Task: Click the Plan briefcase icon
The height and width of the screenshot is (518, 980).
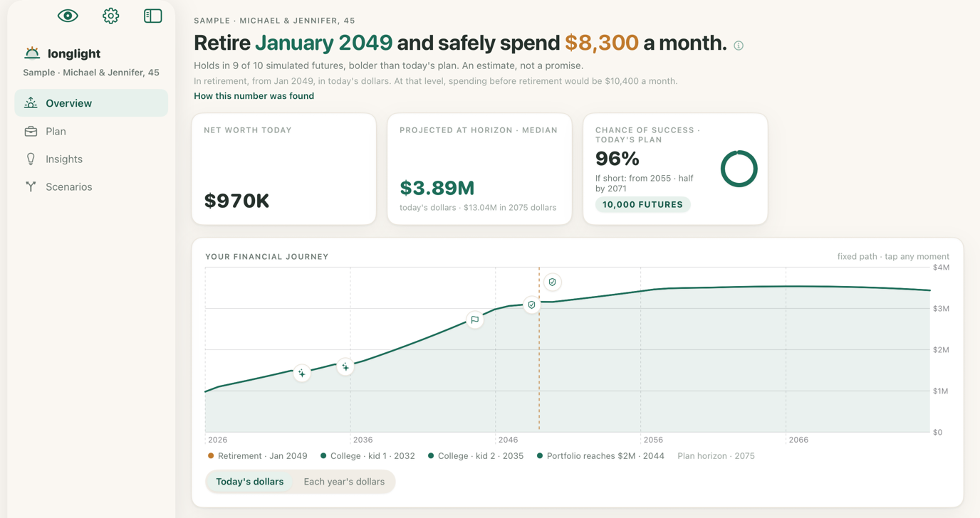Action: click(x=31, y=131)
